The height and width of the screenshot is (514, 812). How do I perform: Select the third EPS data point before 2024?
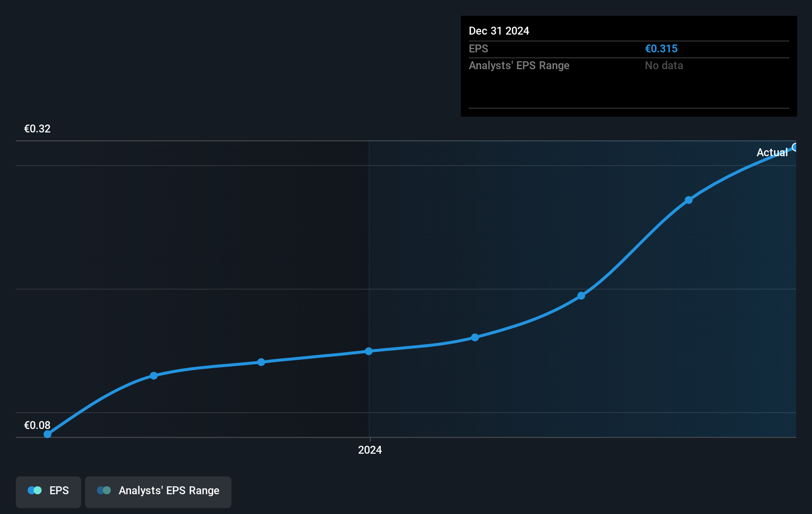(261, 362)
